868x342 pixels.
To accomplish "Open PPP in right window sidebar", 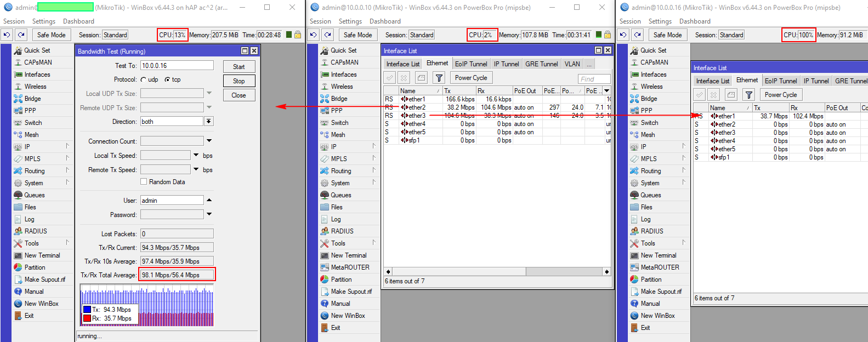I will click(x=646, y=110).
